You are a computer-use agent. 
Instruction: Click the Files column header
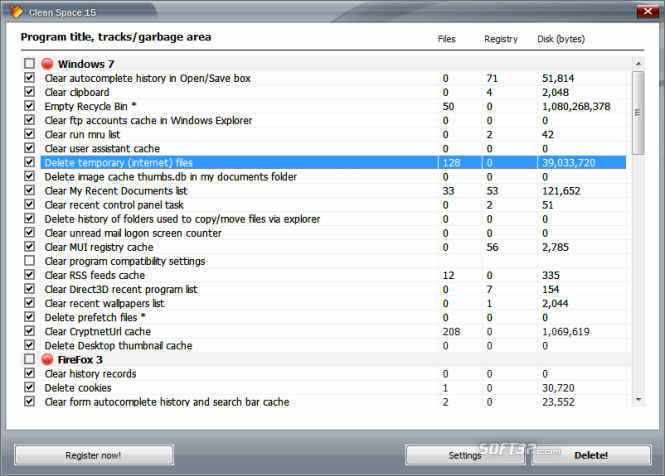(447, 39)
